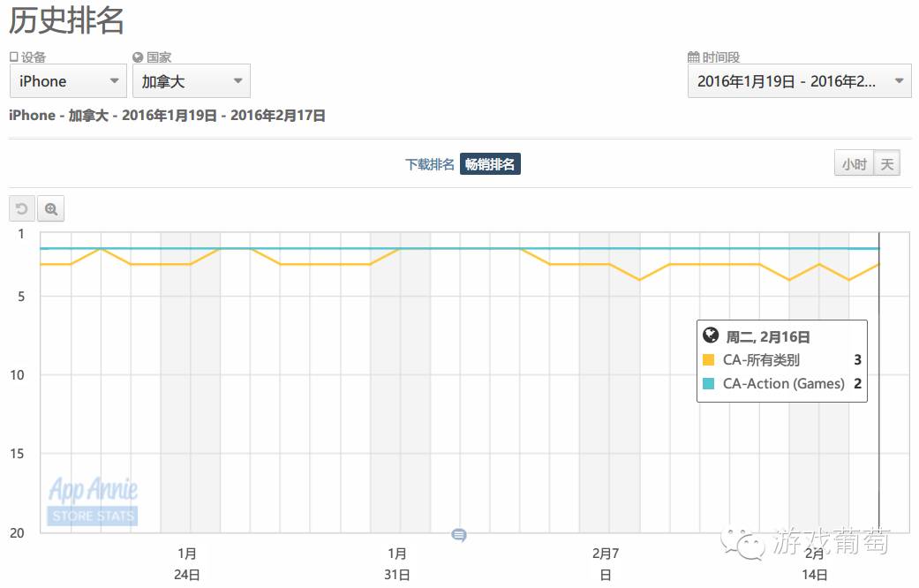This screenshot has width=919, height=588.
Task: Switch granularity to 小时
Action: point(854,164)
